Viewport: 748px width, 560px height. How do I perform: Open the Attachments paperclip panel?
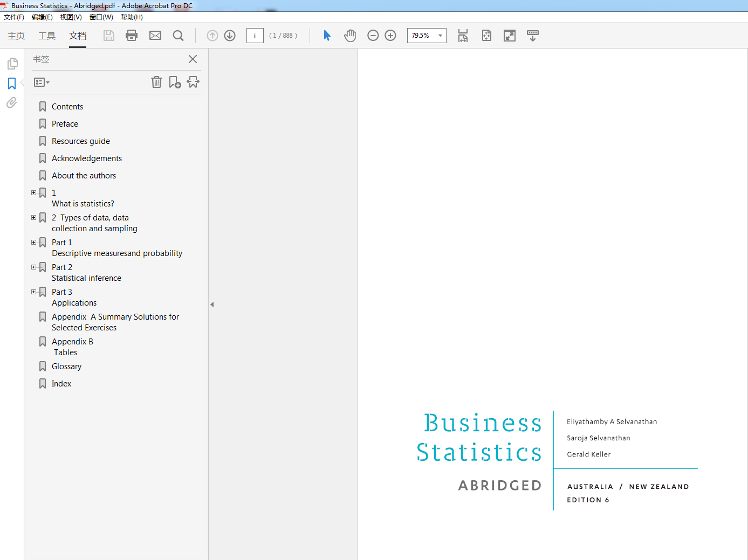click(x=12, y=102)
